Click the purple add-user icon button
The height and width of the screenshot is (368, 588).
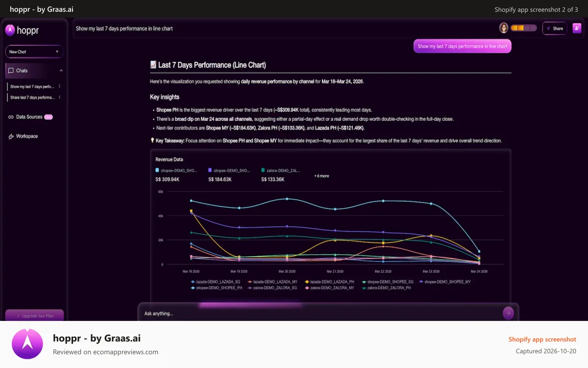pyautogui.click(x=577, y=28)
